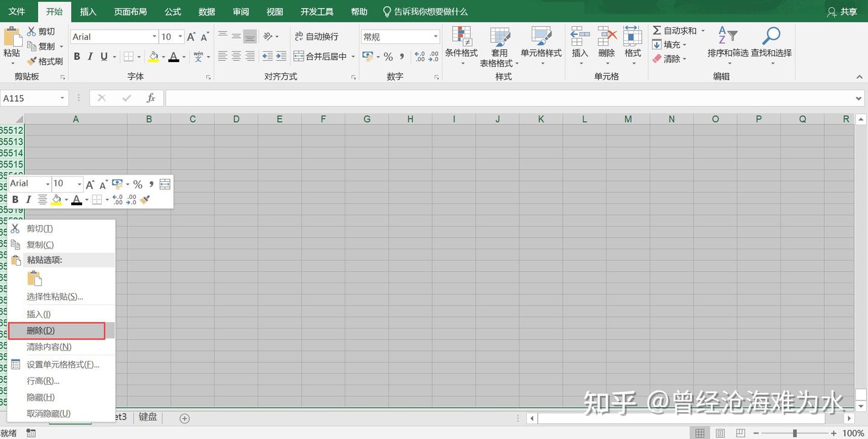Click the insert function fx icon

[x=151, y=98]
